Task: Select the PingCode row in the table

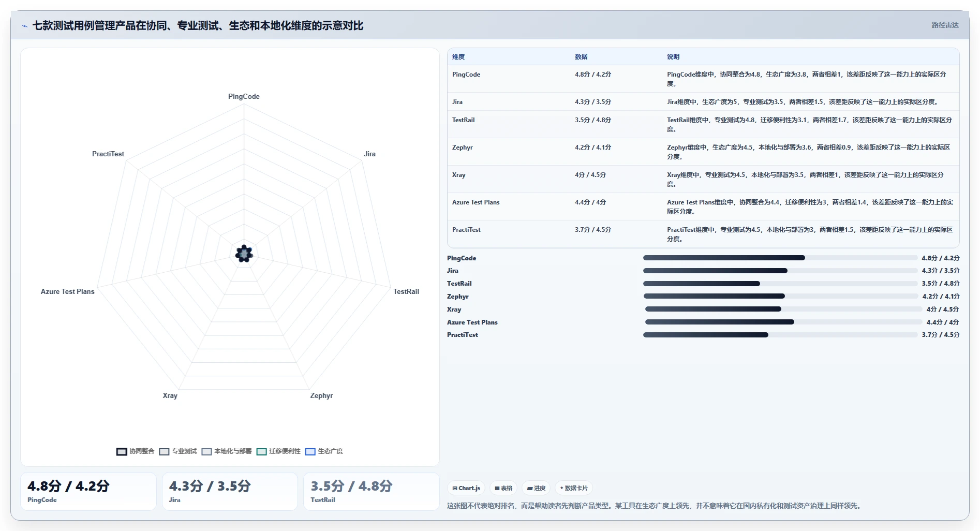Action: coord(703,79)
